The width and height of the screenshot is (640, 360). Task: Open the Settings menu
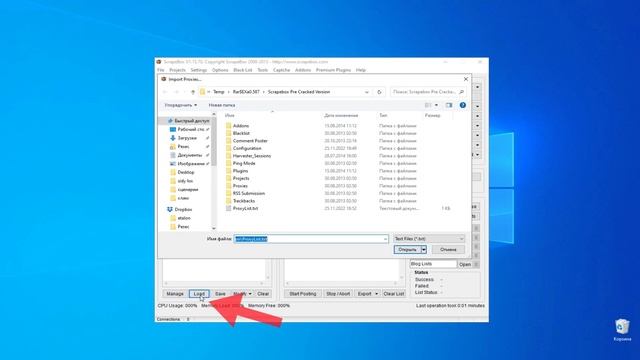pyautogui.click(x=199, y=70)
